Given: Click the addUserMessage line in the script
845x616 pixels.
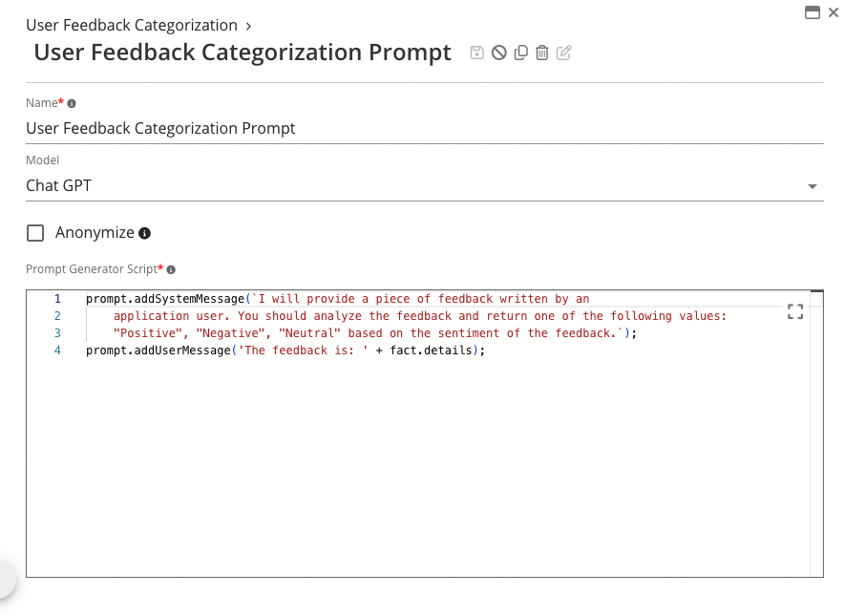Looking at the screenshot, I should [x=285, y=350].
